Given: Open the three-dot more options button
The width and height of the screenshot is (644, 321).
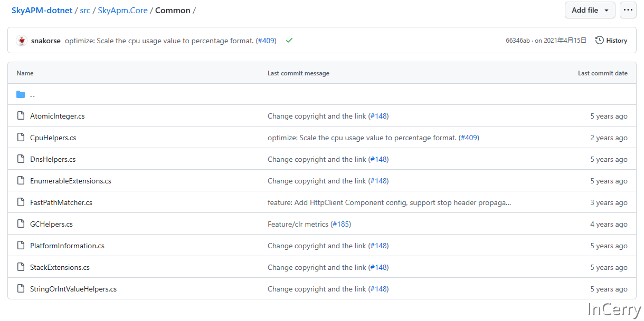Looking at the screenshot, I should pyautogui.click(x=628, y=10).
